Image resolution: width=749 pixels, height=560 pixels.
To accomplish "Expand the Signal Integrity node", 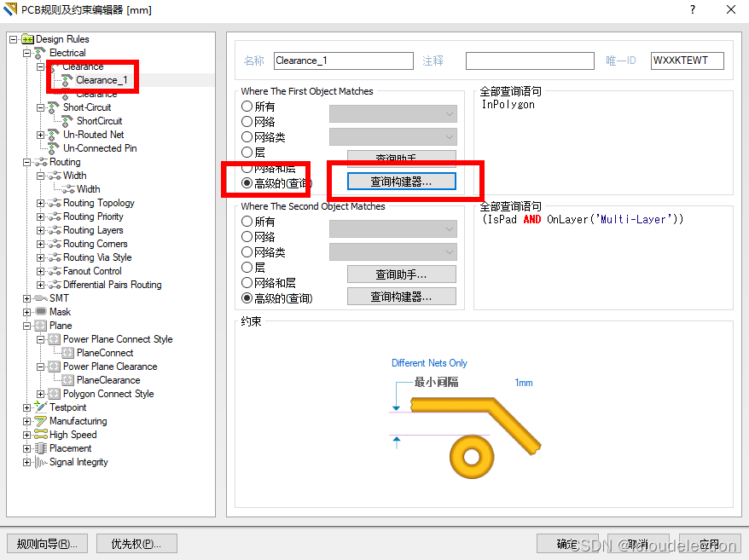I will (26, 463).
